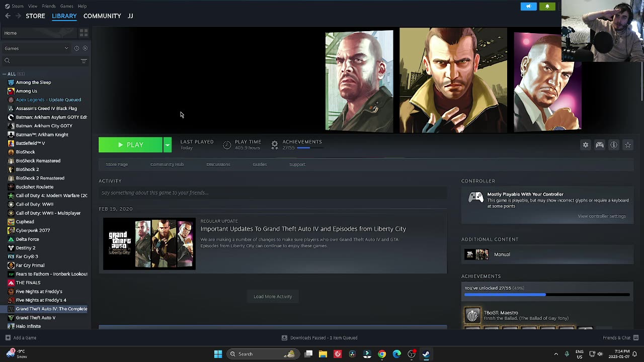Screen dimensions: 644x362
Task: Open the Friends menu
Action: point(49,6)
